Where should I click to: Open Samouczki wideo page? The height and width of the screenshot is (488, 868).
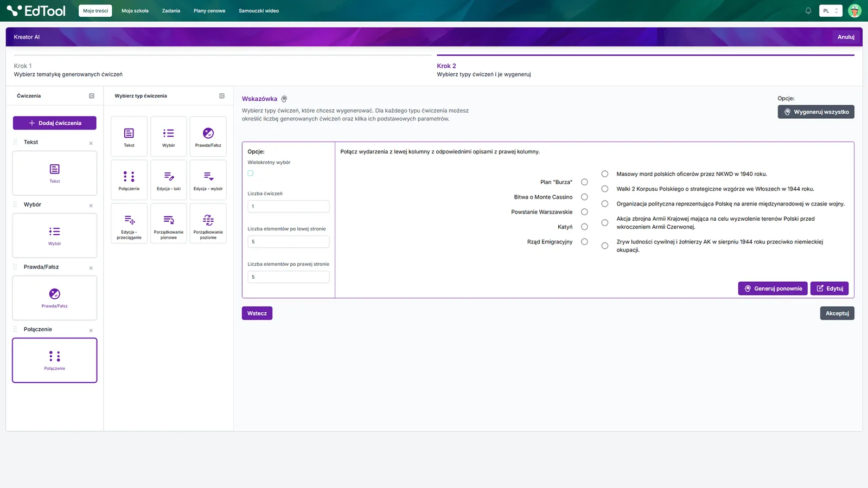[x=259, y=11]
